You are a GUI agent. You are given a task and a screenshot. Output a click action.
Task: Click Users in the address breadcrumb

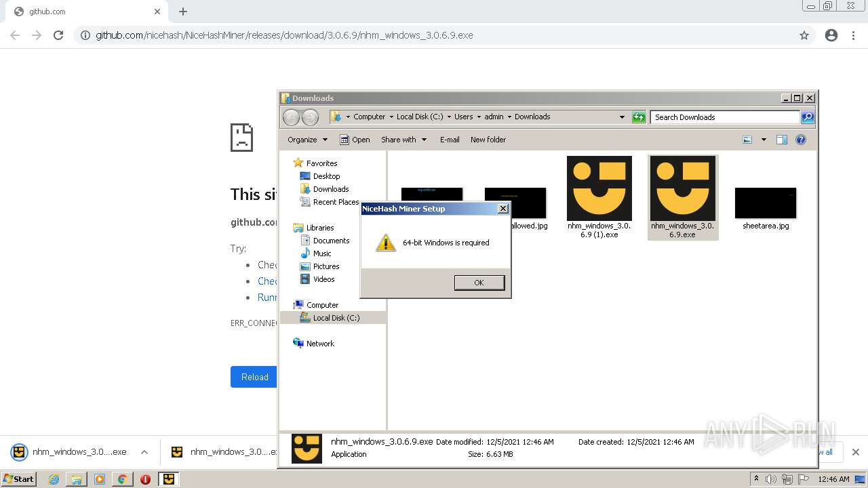[463, 117]
